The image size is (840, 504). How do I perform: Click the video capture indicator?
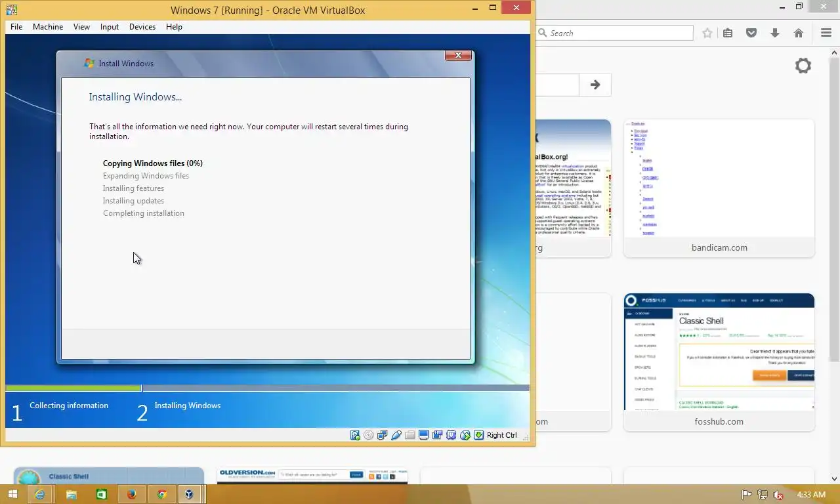438,435
